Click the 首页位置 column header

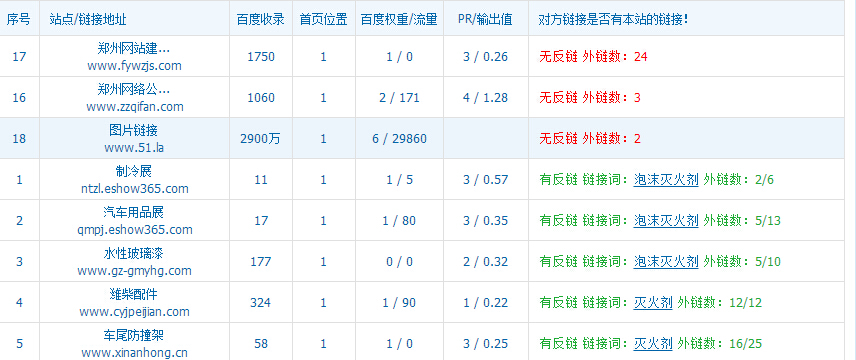323,20
